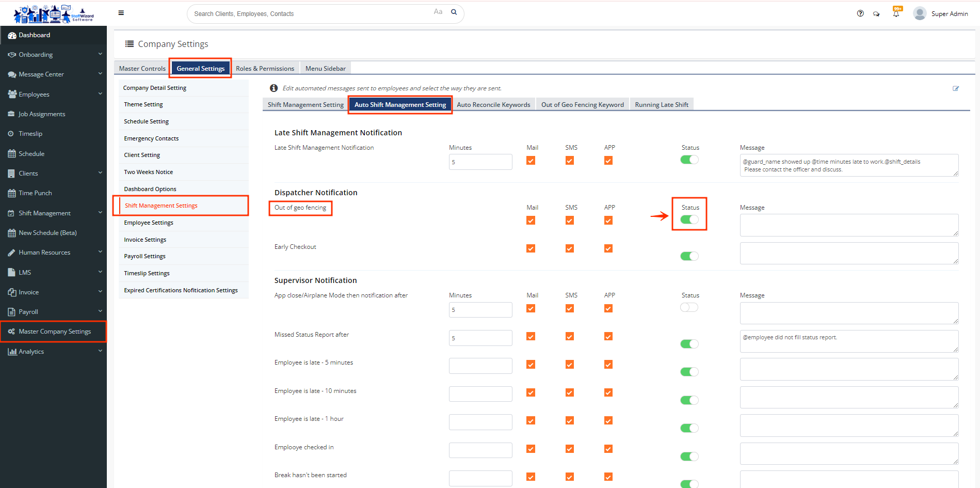Open Company Detail Setting

[184, 88]
